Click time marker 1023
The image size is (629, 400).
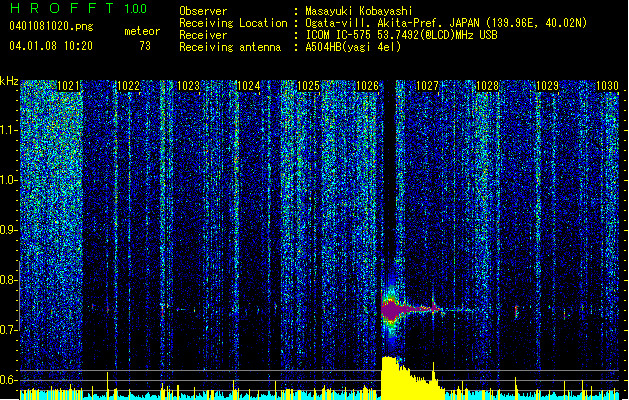coord(188,86)
